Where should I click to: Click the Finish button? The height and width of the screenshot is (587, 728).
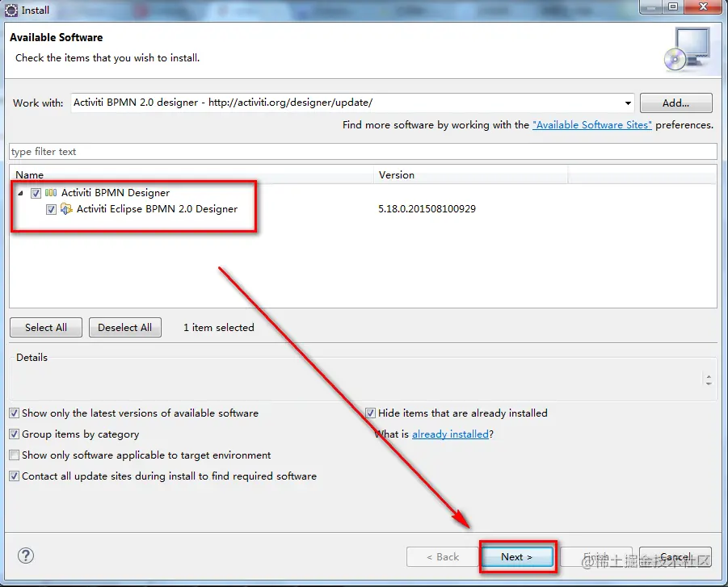(596, 557)
